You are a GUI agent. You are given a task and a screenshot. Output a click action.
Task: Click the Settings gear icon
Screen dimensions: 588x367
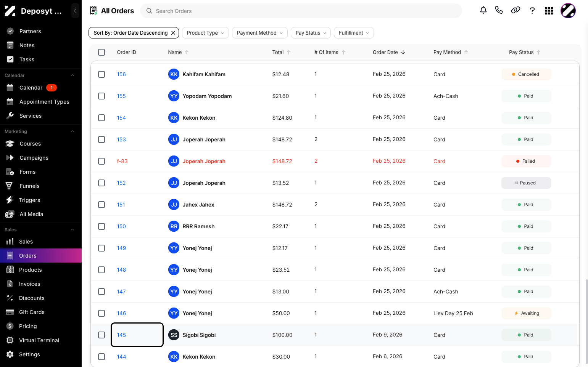pos(10,354)
